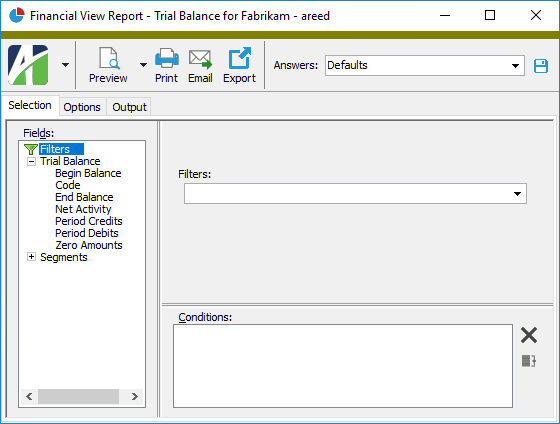Collapse the Trial Balance tree node
Screen dimensions: 560x424
[x=31, y=161]
